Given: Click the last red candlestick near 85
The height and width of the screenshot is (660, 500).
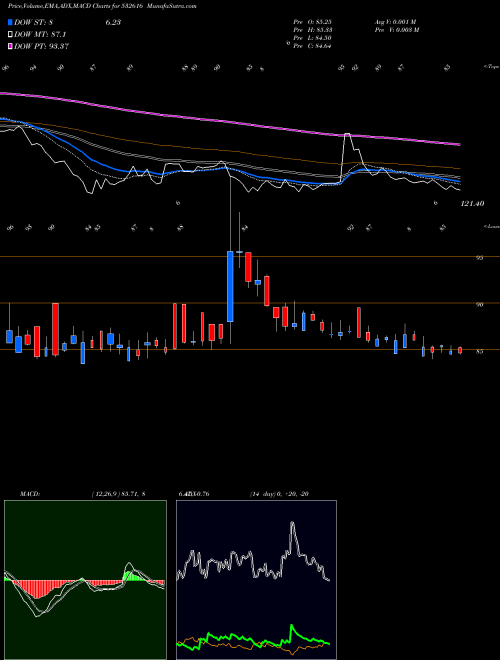Looking at the screenshot, I should (460, 350).
